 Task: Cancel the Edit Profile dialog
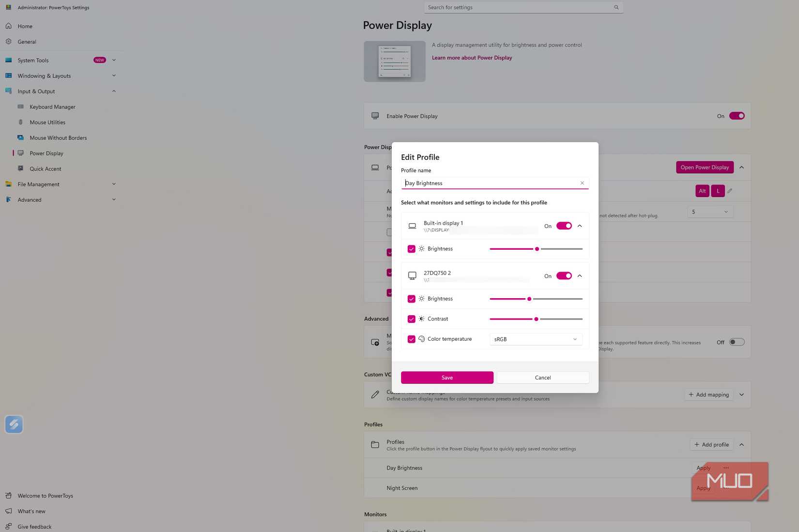(543, 378)
